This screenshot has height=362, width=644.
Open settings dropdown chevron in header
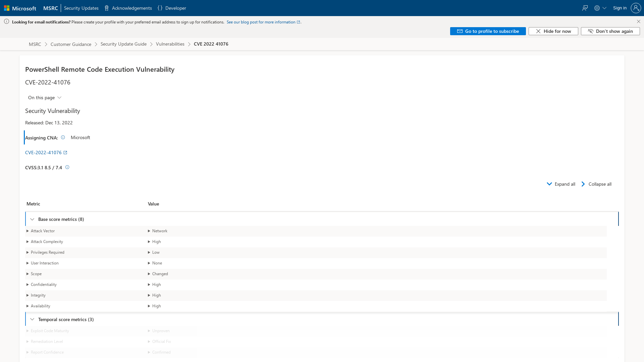click(604, 8)
